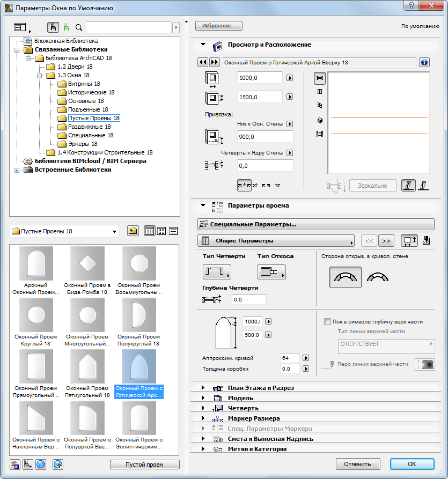The height and width of the screenshot is (479, 448).
Task: Click previous window type double-arrow
Action: (203, 62)
